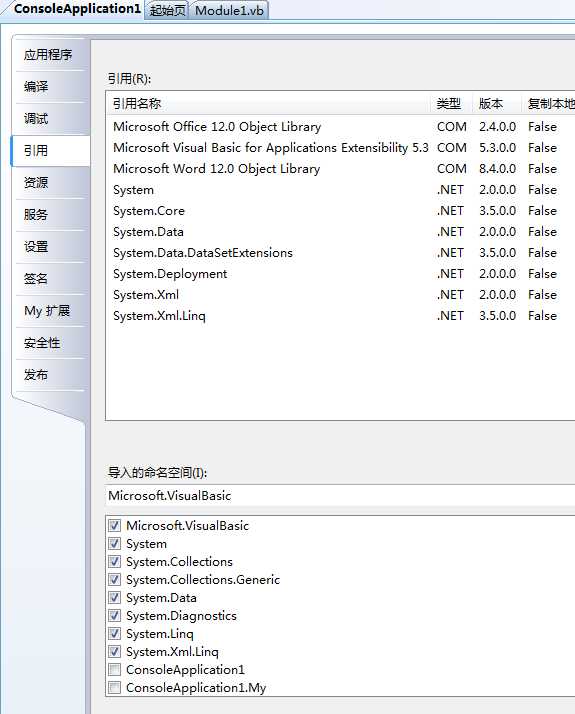Select the System.Core reference row
The image size is (575, 714).
pos(341,210)
